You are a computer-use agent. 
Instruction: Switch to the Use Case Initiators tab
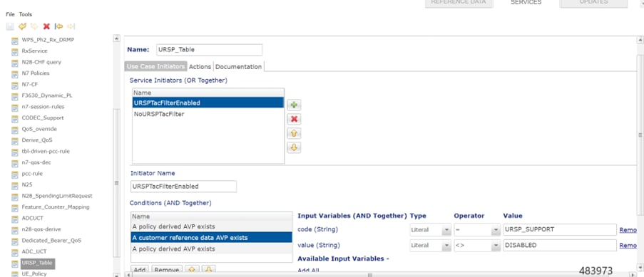(x=155, y=66)
